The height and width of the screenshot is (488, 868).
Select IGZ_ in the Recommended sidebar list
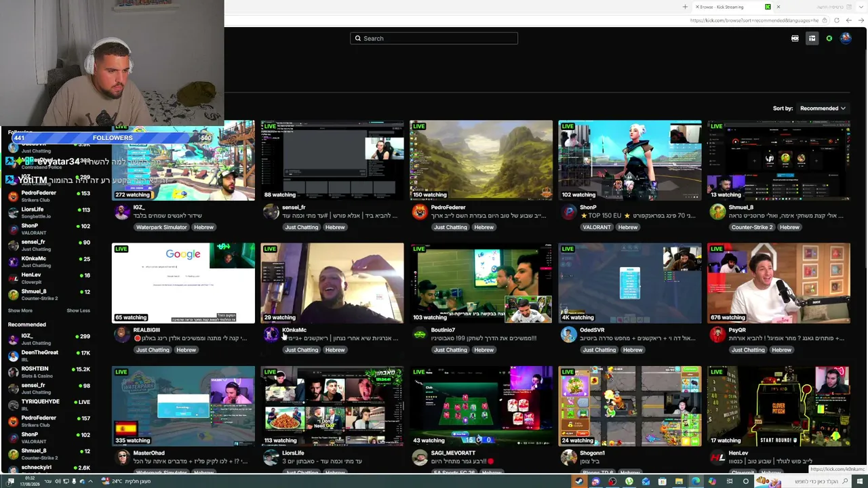(49, 338)
